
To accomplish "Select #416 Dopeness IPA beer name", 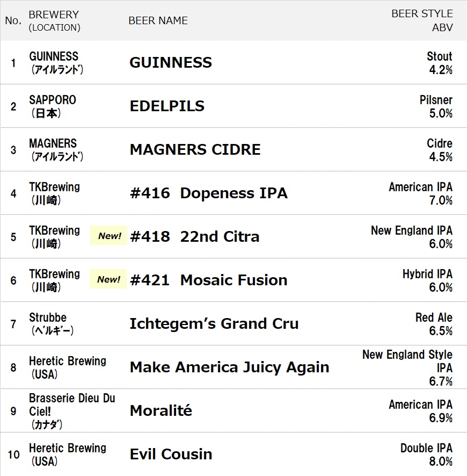I will pyautogui.click(x=208, y=193).
